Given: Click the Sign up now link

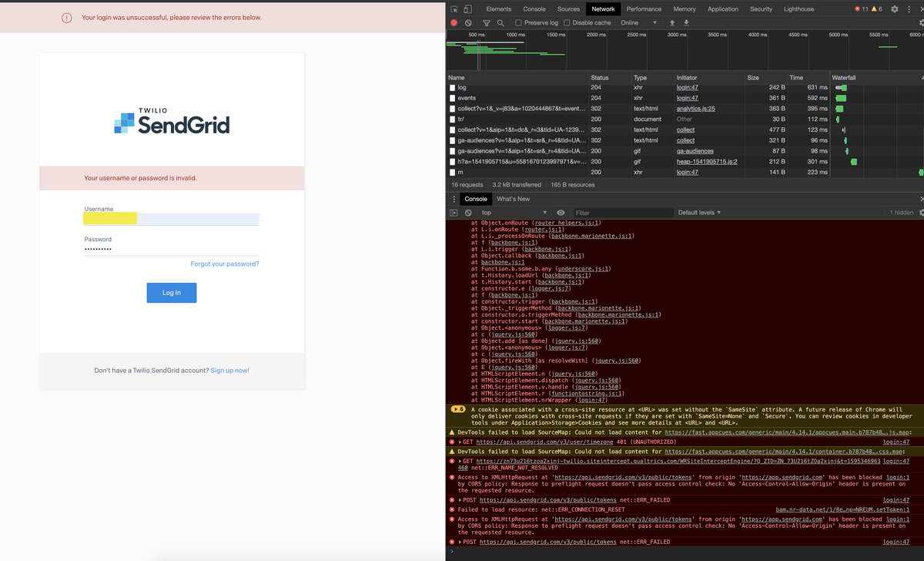Looking at the screenshot, I should [230, 371].
